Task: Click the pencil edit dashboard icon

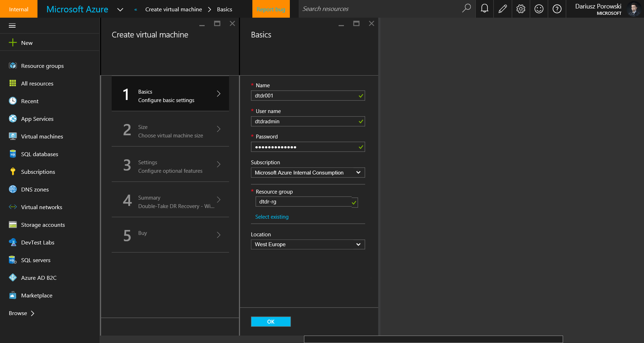Action: click(x=503, y=9)
